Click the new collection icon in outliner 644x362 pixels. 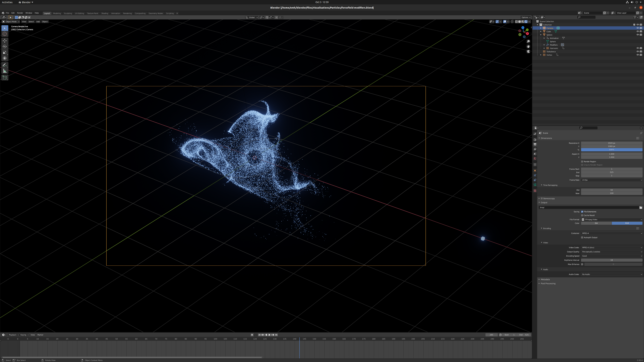click(x=641, y=17)
